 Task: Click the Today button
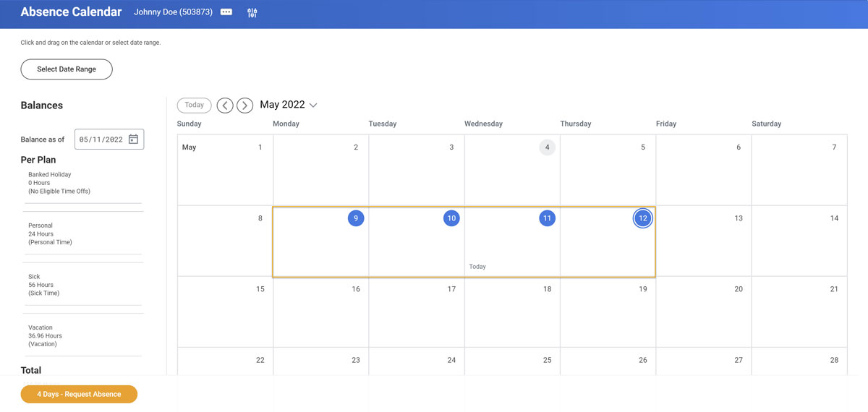pos(194,105)
